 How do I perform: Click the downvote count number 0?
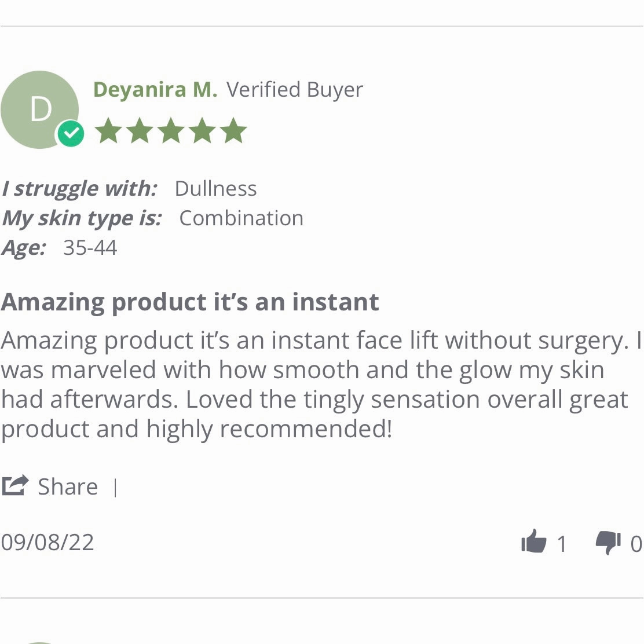point(636,544)
